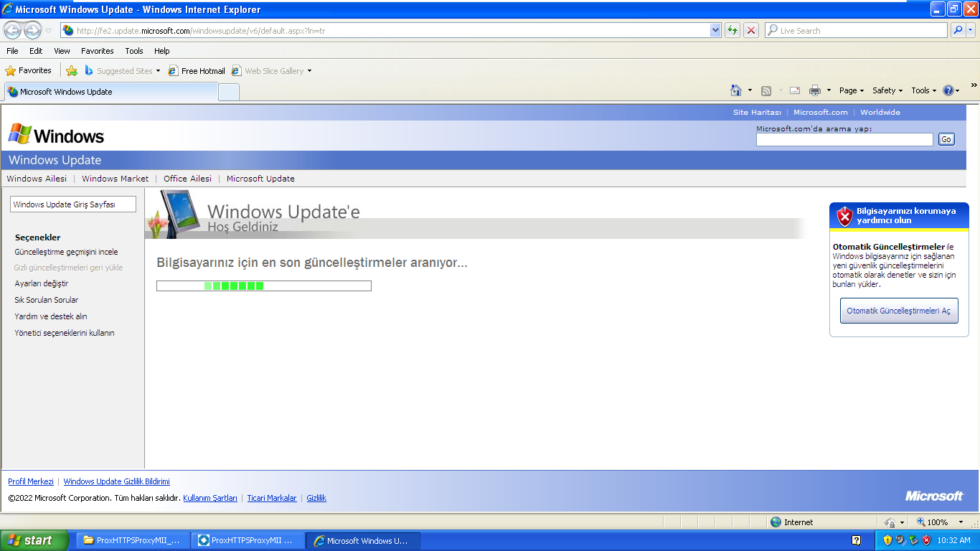Click the address bar URL field
This screenshot has width=980, height=551.
(x=385, y=31)
